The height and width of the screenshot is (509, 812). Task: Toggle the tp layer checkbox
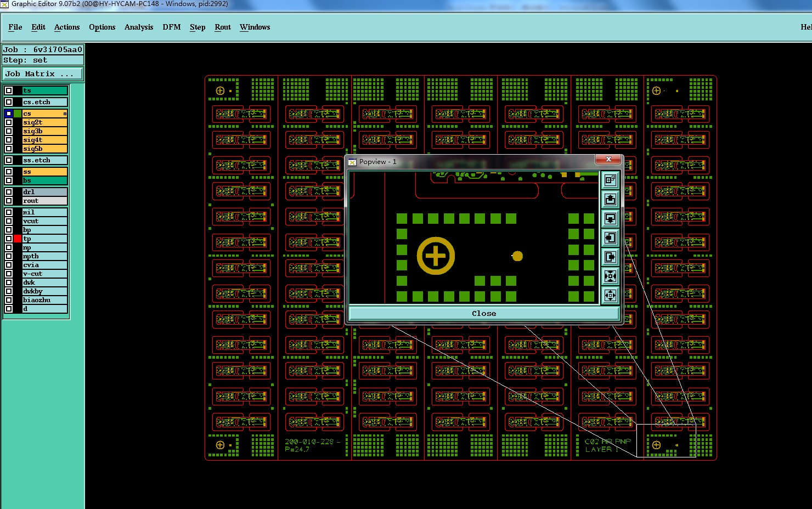coord(9,239)
